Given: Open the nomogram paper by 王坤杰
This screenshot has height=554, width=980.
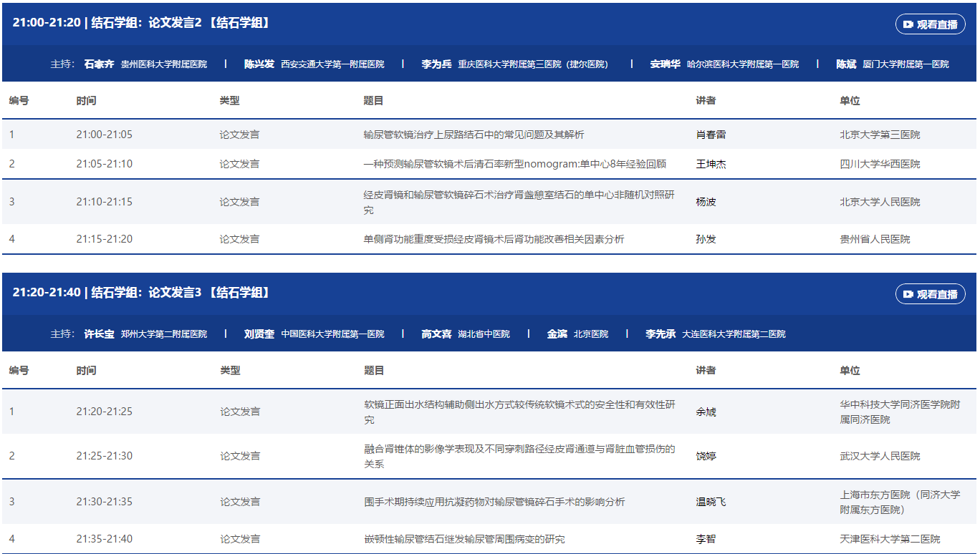Looking at the screenshot, I should click(514, 164).
